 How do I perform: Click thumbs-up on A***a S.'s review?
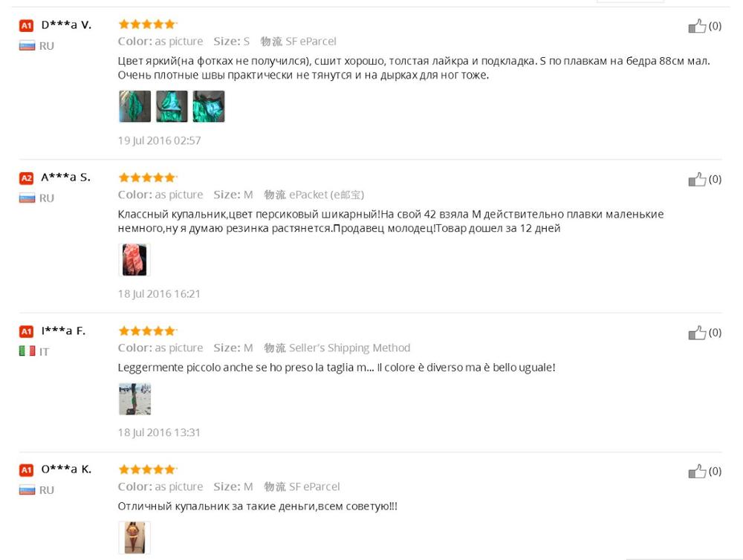coord(697,180)
